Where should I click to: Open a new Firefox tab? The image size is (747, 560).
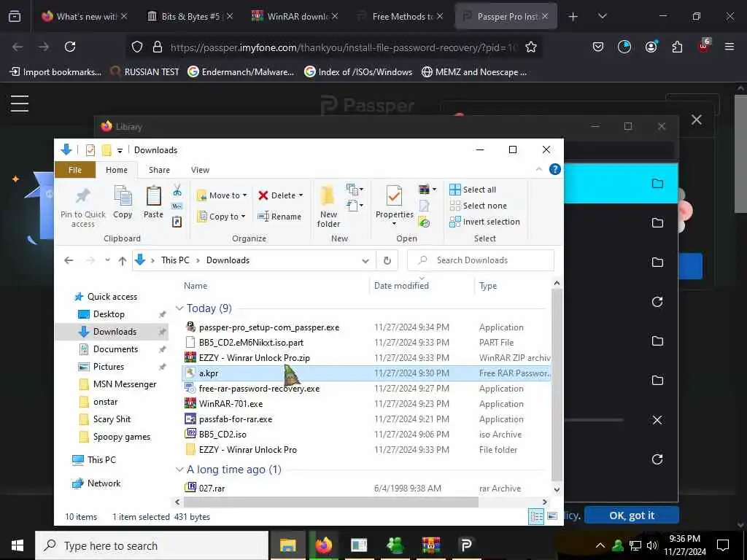pyautogui.click(x=573, y=17)
